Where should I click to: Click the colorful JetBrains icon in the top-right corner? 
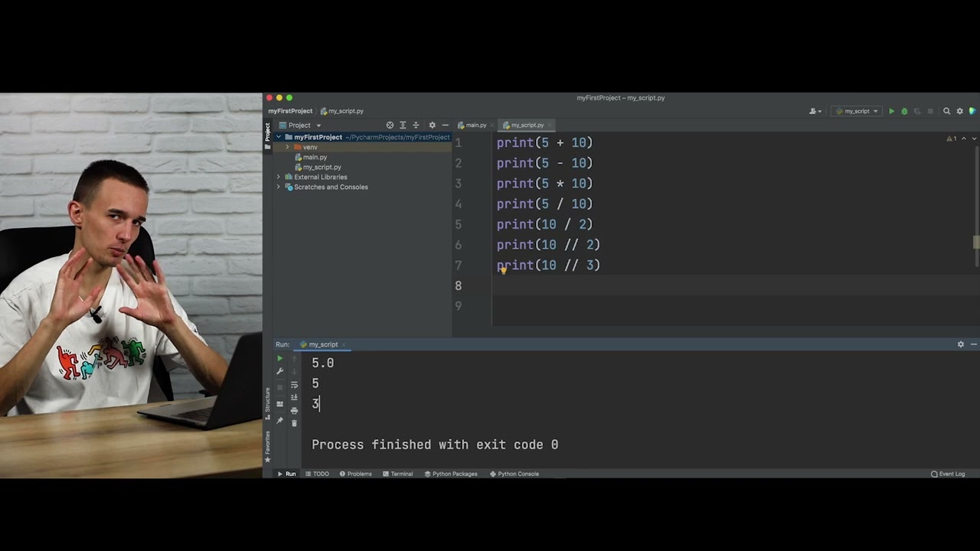pyautogui.click(x=972, y=111)
